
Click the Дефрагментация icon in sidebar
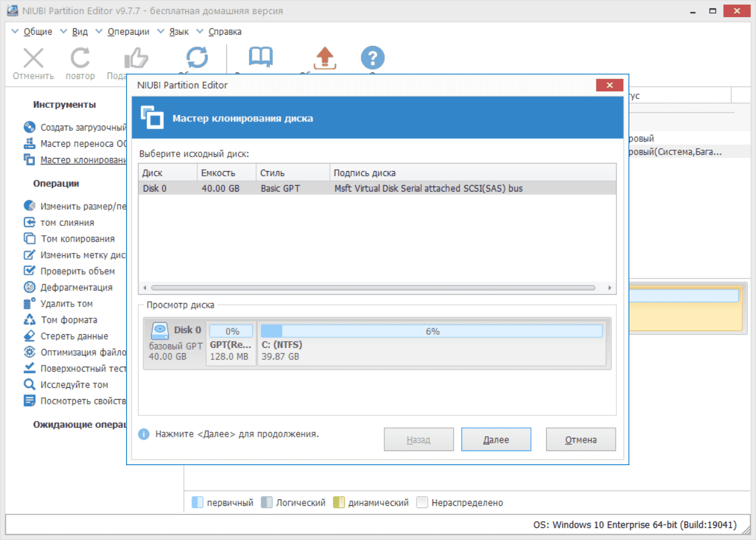[x=29, y=287]
